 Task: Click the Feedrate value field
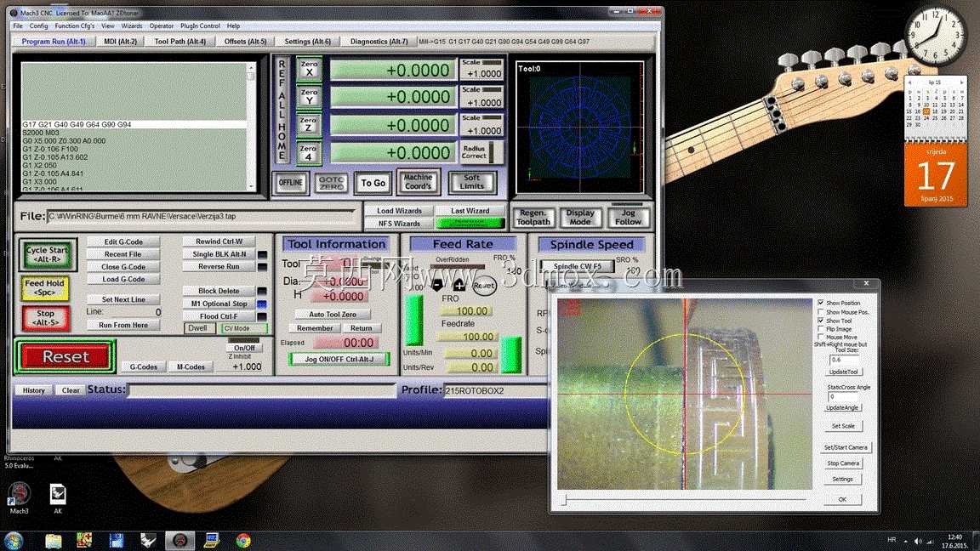tap(466, 337)
